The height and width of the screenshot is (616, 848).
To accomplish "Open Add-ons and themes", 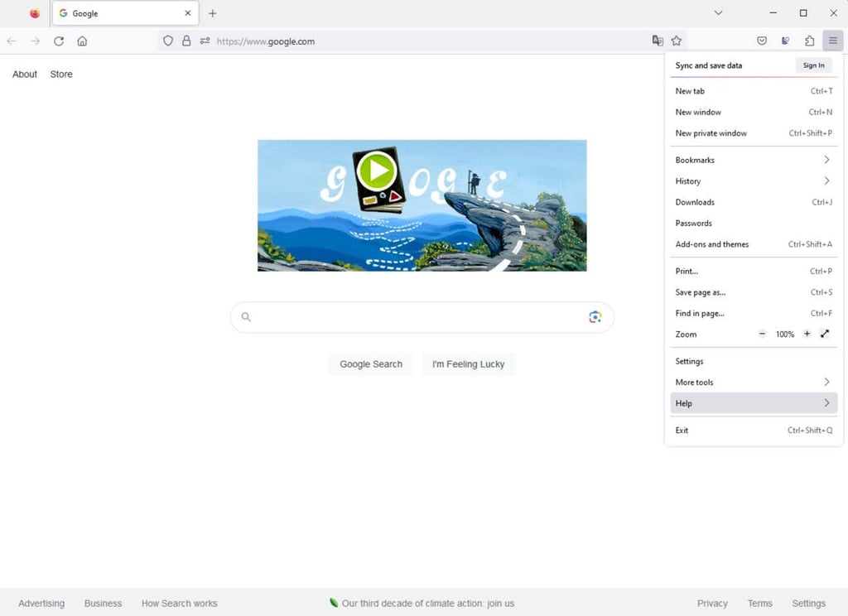I will (x=754, y=244).
